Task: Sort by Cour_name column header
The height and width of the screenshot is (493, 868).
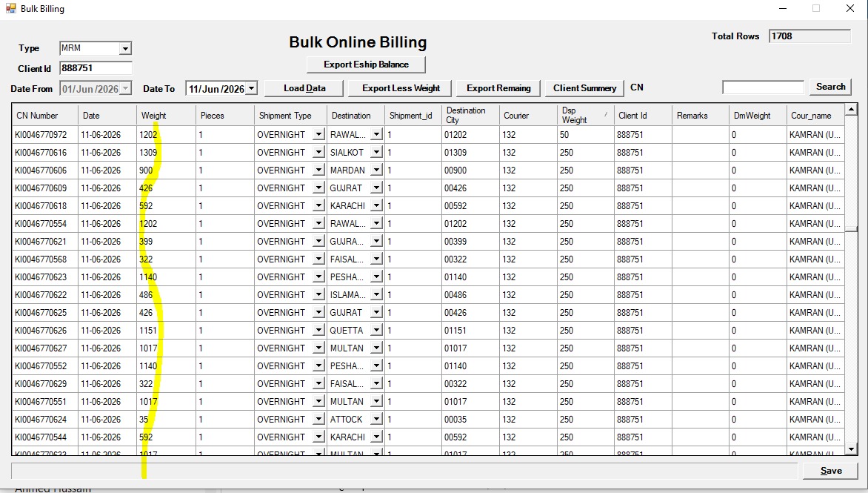Action: click(815, 115)
